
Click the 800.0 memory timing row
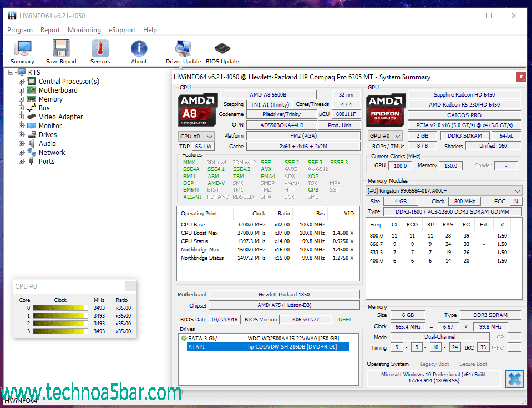[x=439, y=235]
